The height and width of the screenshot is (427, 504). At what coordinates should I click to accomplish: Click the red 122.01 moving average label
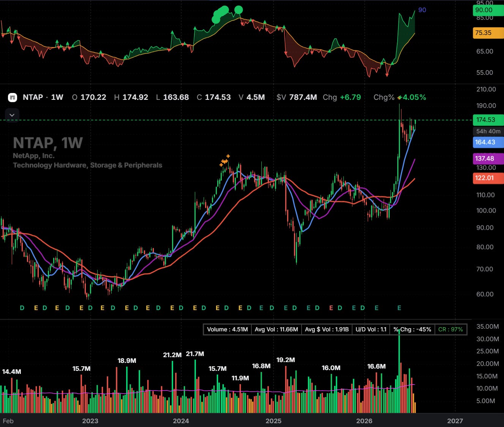[x=488, y=178]
